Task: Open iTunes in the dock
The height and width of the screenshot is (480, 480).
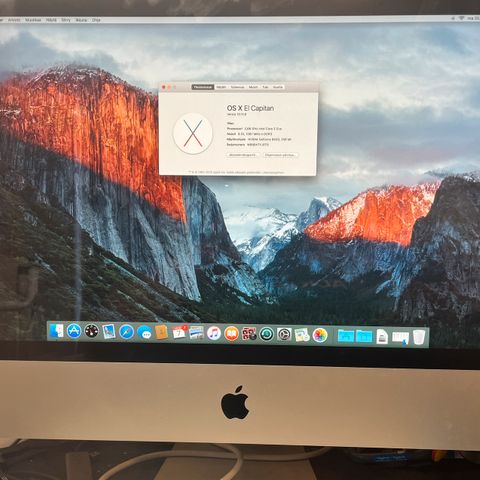Action: pos(214,333)
